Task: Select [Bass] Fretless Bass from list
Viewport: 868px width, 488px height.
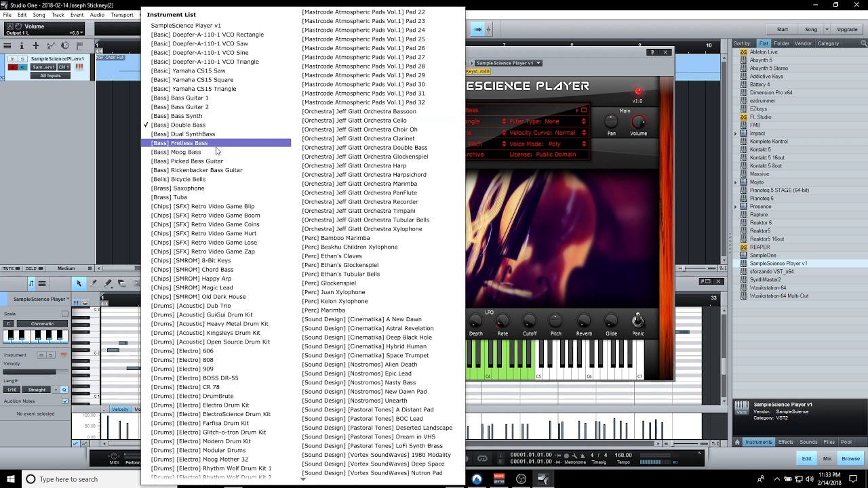Action: point(216,143)
